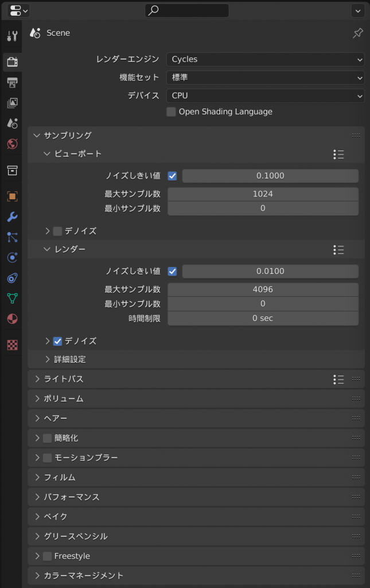Enable the Open Shading Language checkbox
This screenshot has width=370, height=588.
tap(171, 112)
